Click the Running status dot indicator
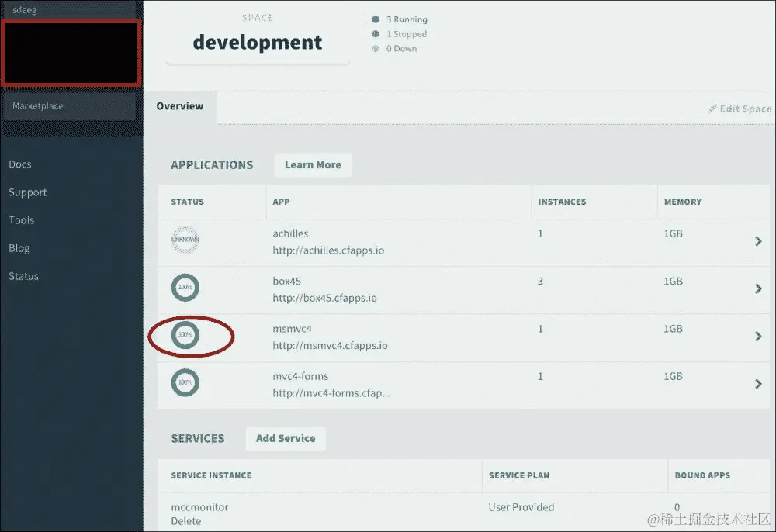 click(376, 19)
